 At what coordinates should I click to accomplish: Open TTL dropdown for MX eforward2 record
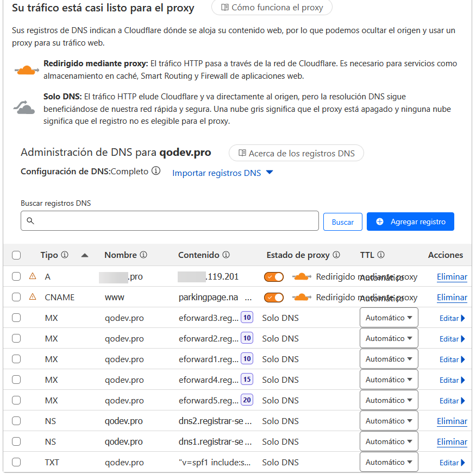point(389,338)
